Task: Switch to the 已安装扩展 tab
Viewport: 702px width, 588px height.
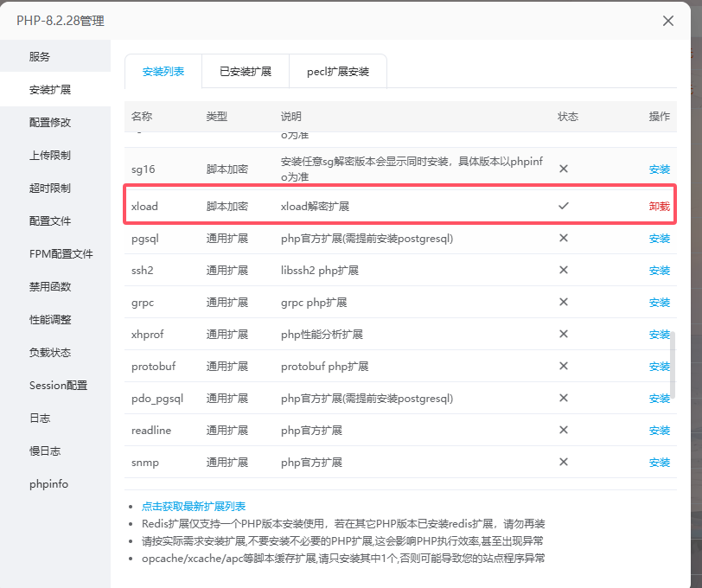Action: tap(245, 72)
